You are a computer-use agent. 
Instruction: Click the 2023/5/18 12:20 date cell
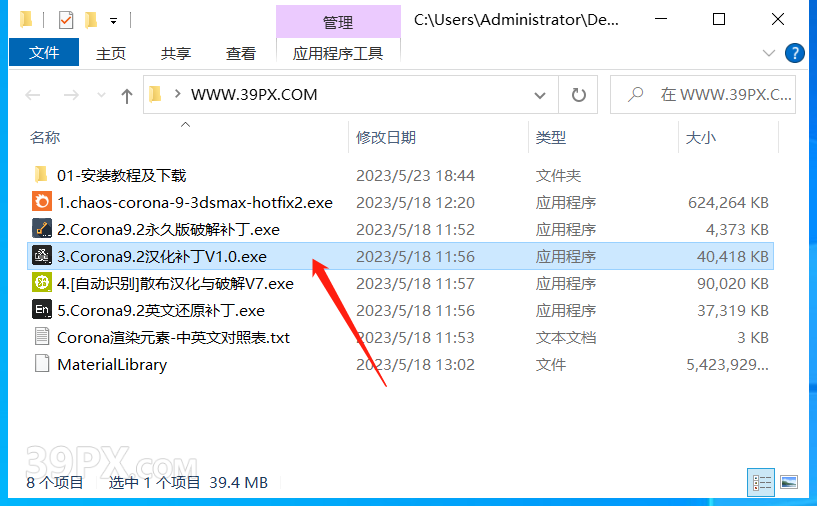(415, 203)
